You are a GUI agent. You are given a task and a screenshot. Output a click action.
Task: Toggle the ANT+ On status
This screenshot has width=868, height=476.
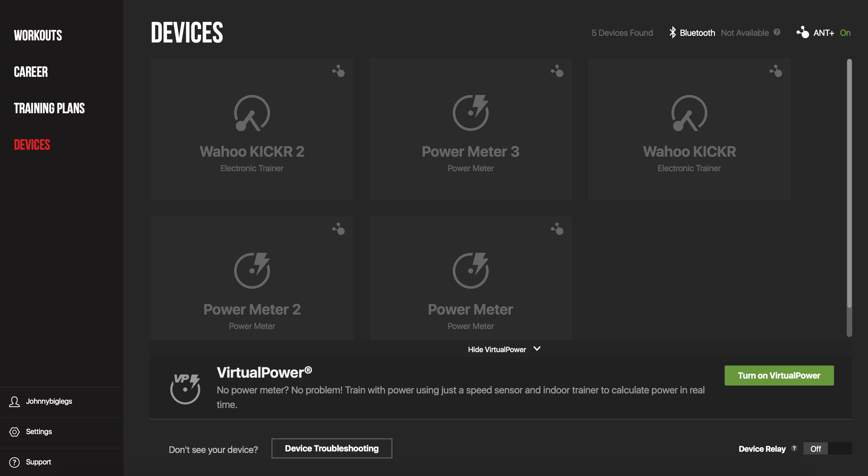coord(845,33)
